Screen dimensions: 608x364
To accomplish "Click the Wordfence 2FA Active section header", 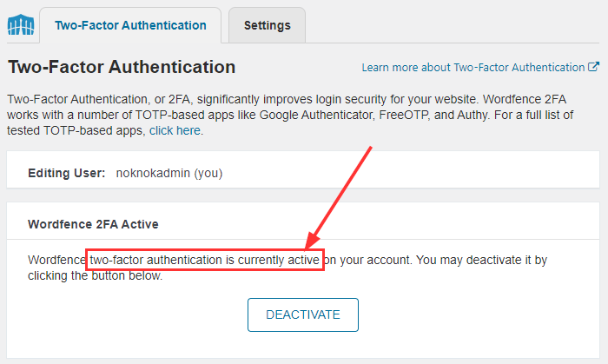I will [93, 224].
